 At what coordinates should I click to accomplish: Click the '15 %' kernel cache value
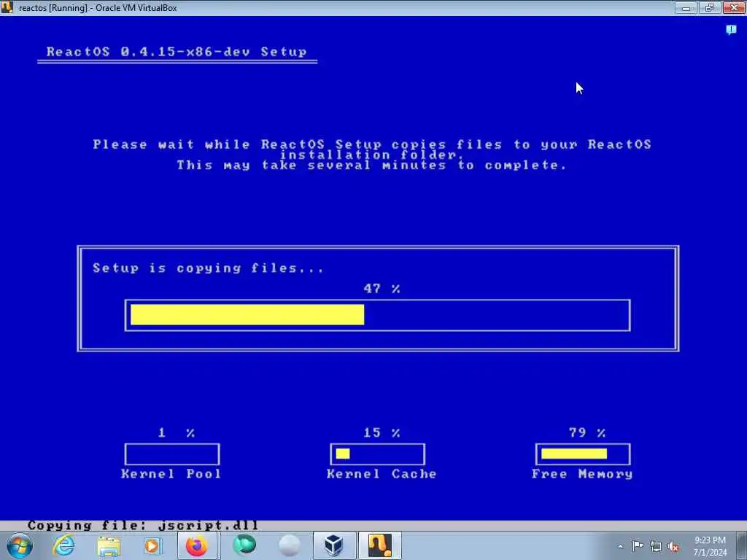(382, 433)
